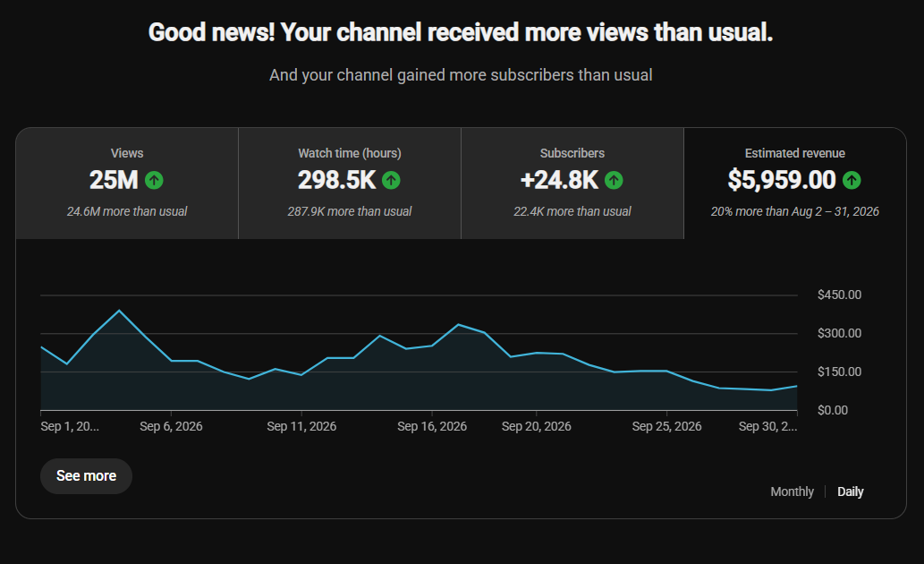Click the green up-arrow icon beside 25M views
This screenshot has width=924, height=564.
click(x=155, y=180)
